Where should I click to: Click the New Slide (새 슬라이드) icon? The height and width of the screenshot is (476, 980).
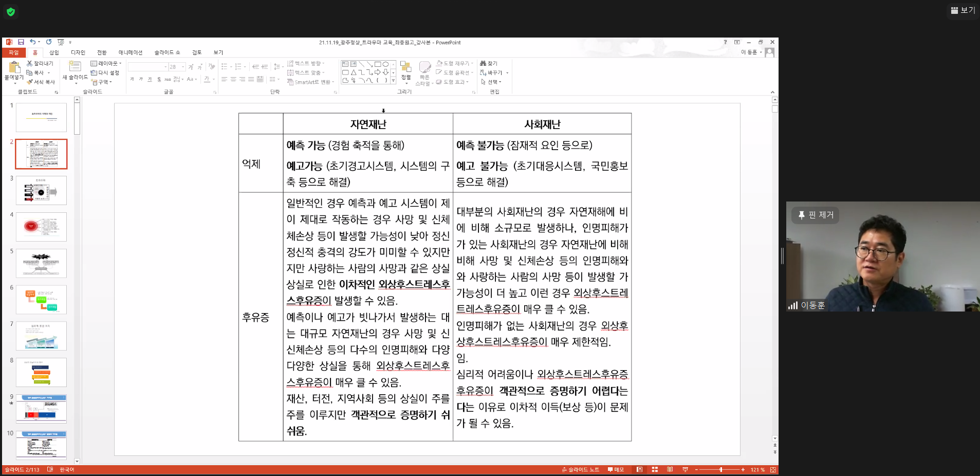75,66
